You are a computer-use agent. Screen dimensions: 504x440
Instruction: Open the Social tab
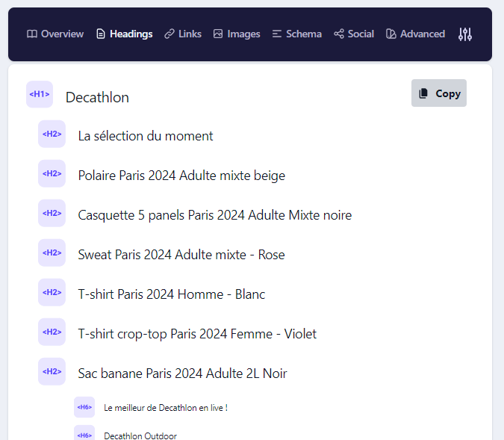354,34
